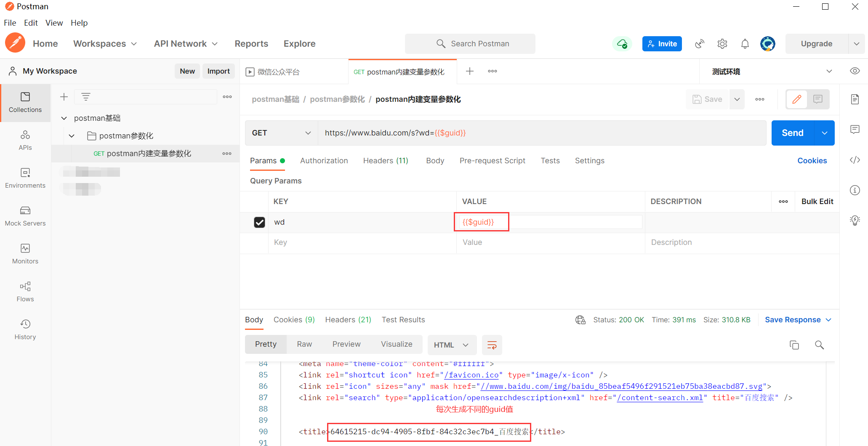Click the Send request button
This screenshot has width=868, height=446.
[x=793, y=133]
